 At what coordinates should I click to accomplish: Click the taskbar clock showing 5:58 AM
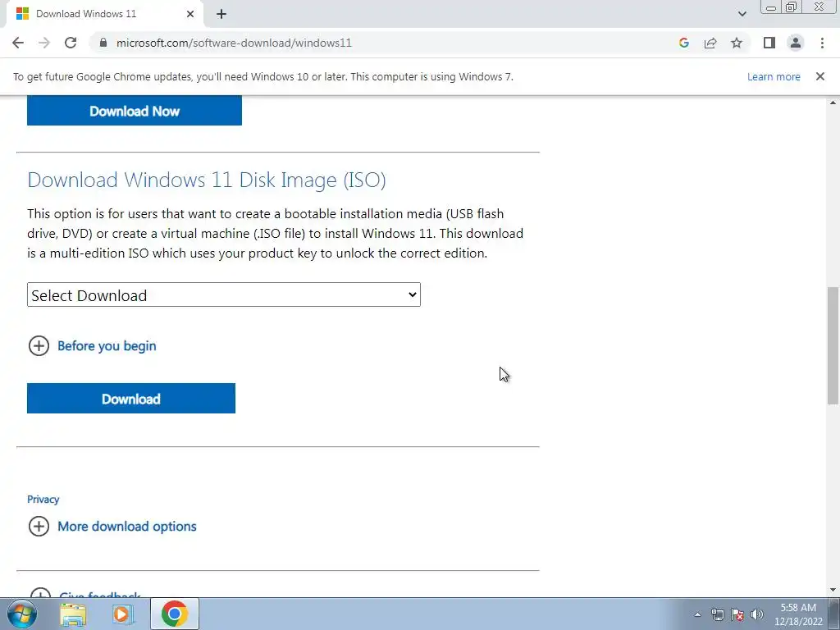coord(798,614)
